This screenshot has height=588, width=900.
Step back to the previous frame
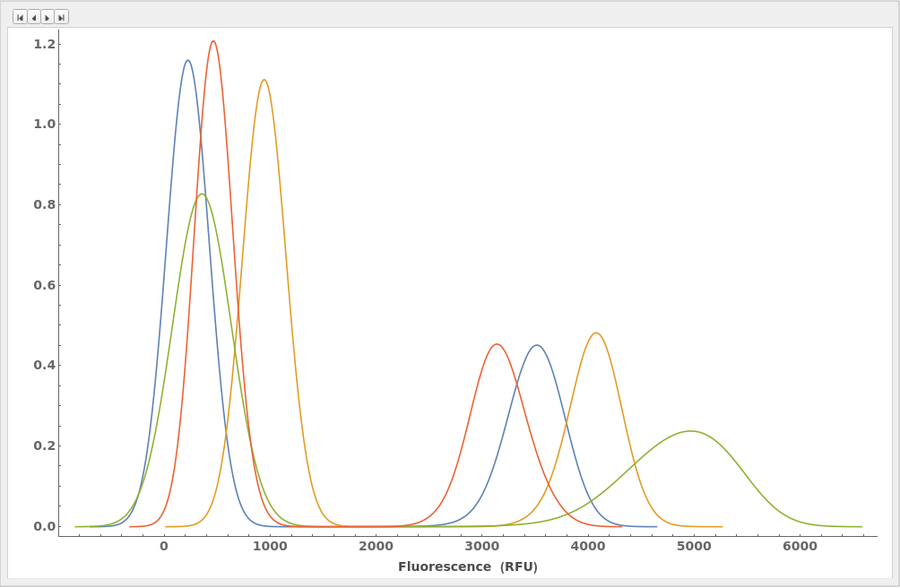pos(34,17)
